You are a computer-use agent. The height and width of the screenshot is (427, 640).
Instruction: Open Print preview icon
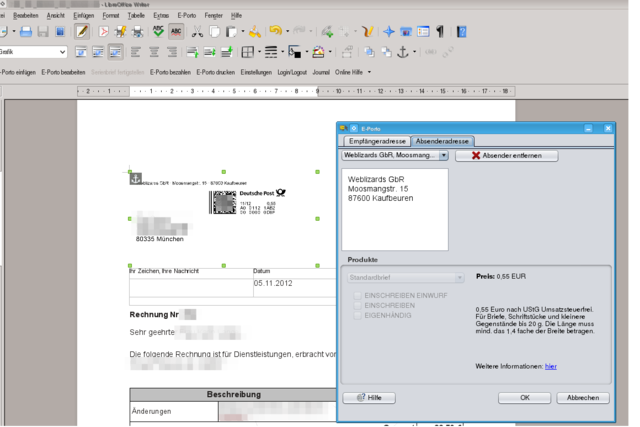[138, 31]
